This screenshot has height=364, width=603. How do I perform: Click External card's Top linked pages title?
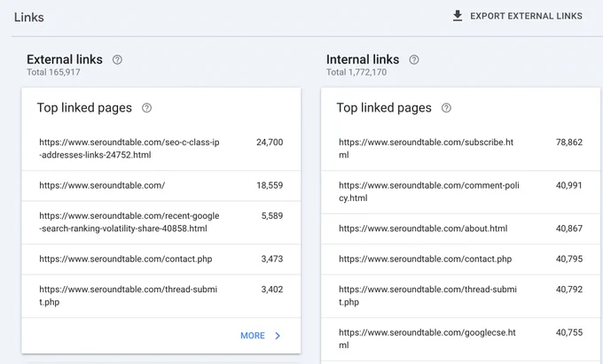84,108
